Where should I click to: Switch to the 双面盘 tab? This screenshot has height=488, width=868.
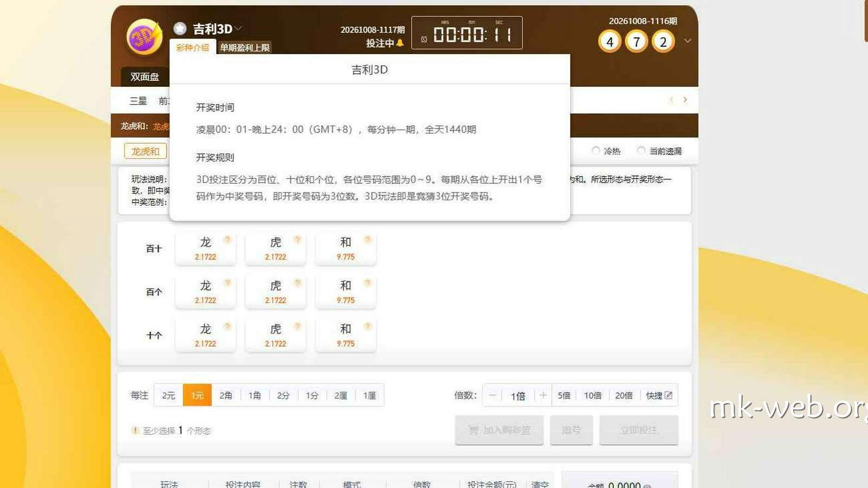[x=144, y=76]
